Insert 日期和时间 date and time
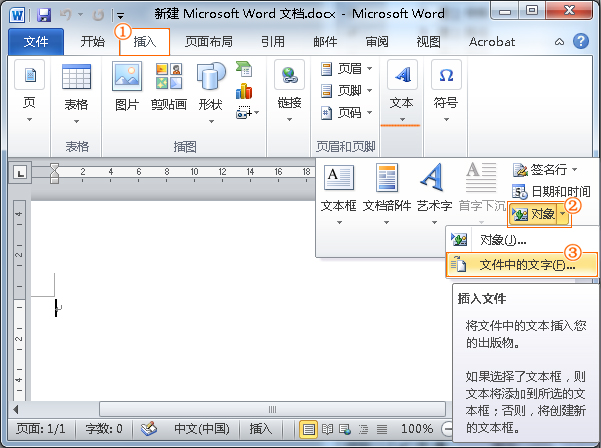Viewport: 601px width, 448px height. (x=551, y=191)
